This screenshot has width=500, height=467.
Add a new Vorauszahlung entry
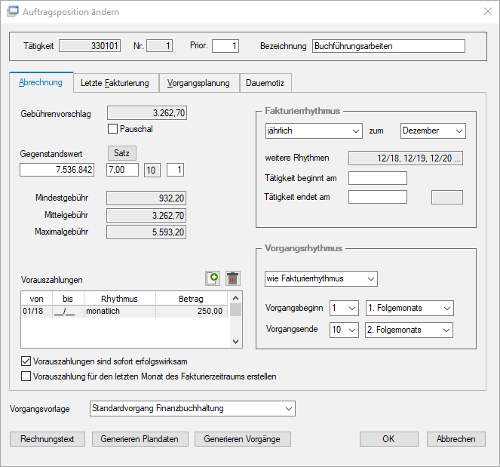(x=212, y=278)
